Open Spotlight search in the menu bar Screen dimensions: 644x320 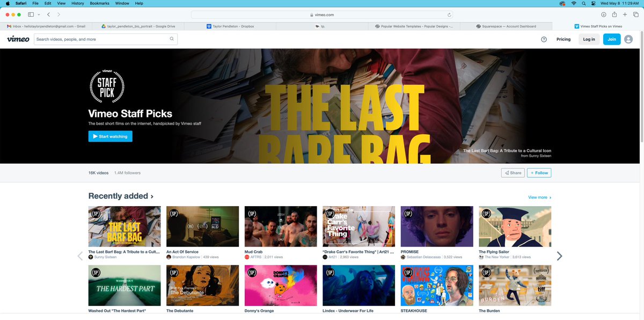[x=584, y=3]
